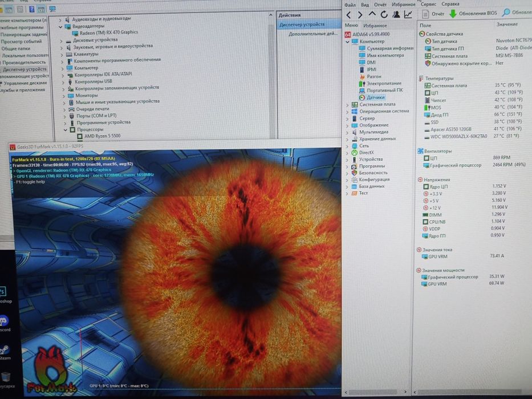The height and width of the screenshot is (399, 532).
Task: Switch to Избранное tab in AIDA64 sidebar
Action: [x=375, y=26]
